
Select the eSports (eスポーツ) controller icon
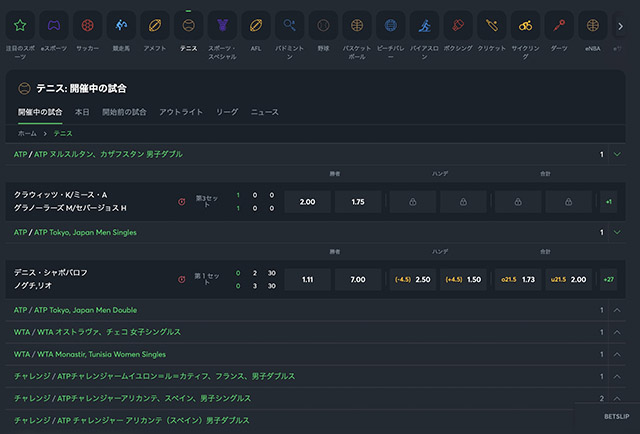pos(56,25)
